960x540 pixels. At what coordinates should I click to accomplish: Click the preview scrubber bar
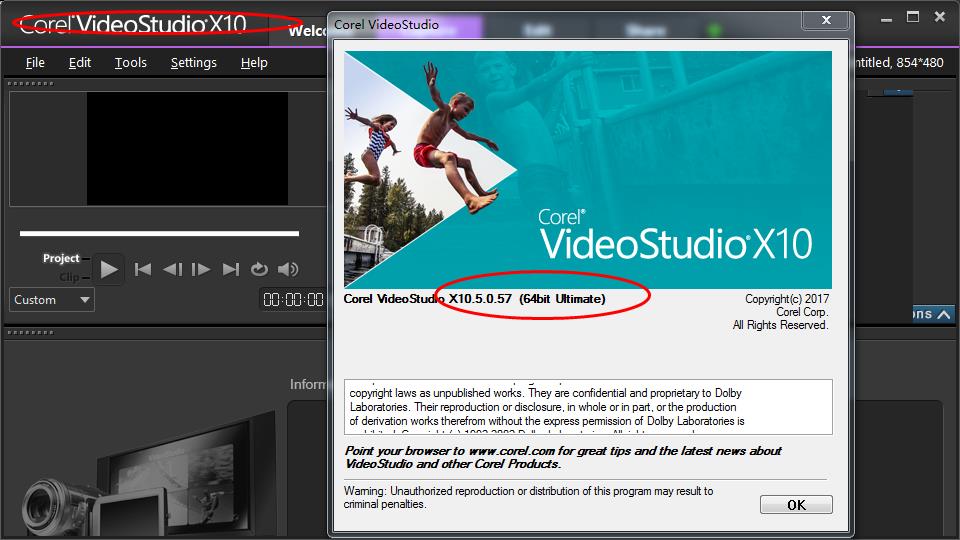point(159,233)
